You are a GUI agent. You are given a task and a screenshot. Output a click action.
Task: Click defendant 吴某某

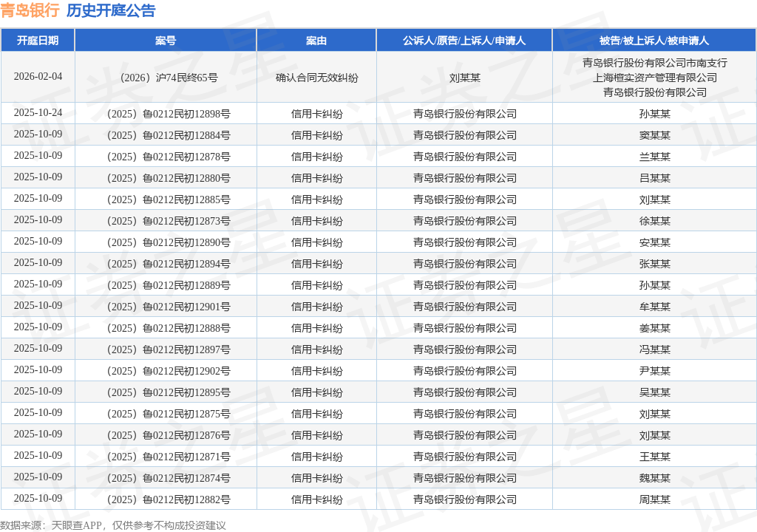[655, 392]
